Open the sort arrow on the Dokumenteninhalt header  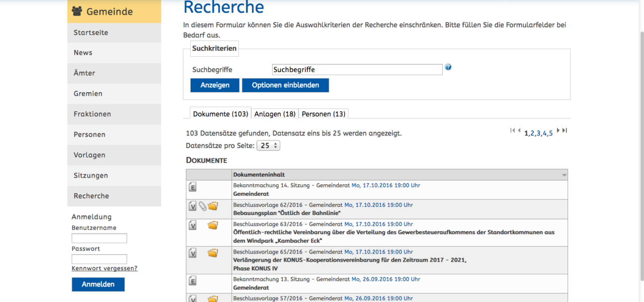(563, 174)
